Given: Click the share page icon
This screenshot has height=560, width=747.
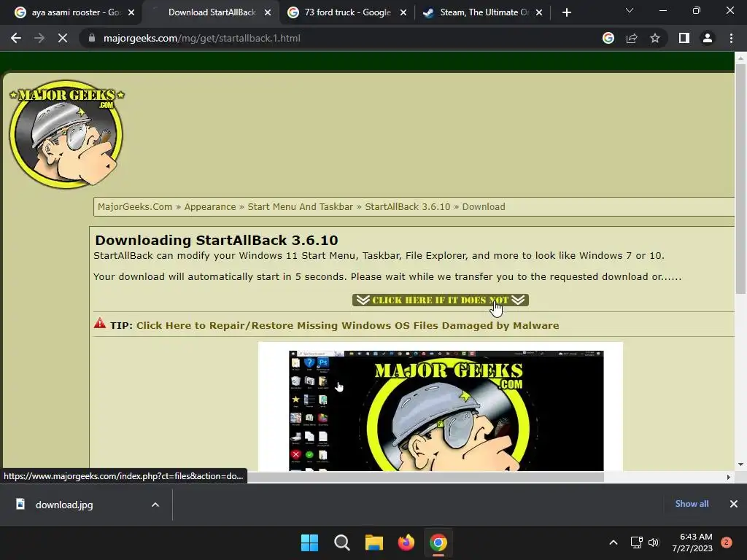Looking at the screenshot, I should 632,38.
